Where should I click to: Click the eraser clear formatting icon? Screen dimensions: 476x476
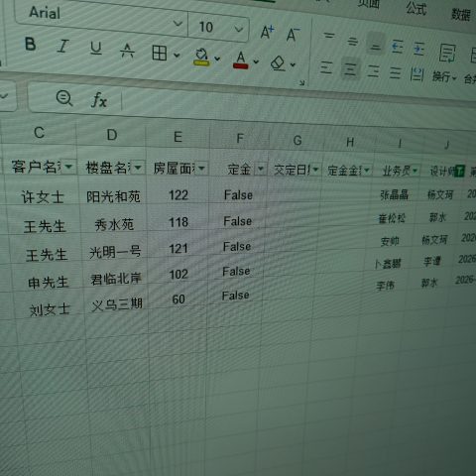coord(278,62)
